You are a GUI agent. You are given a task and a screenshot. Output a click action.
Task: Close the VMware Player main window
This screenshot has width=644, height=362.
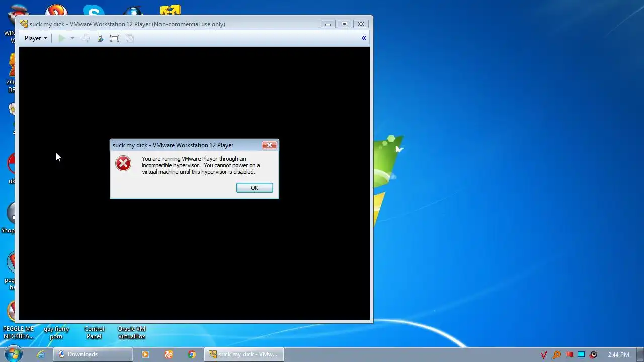click(361, 24)
